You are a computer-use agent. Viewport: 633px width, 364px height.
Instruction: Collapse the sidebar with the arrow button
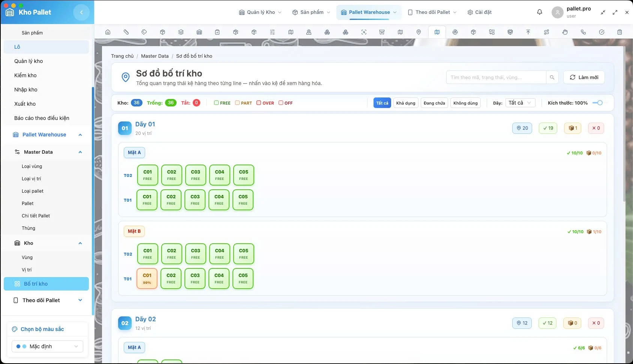(x=81, y=12)
